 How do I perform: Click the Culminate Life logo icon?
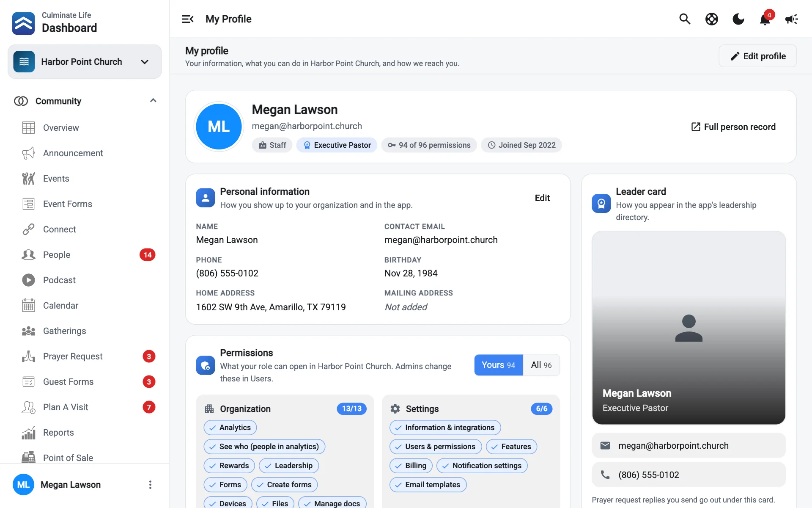coord(24,23)
